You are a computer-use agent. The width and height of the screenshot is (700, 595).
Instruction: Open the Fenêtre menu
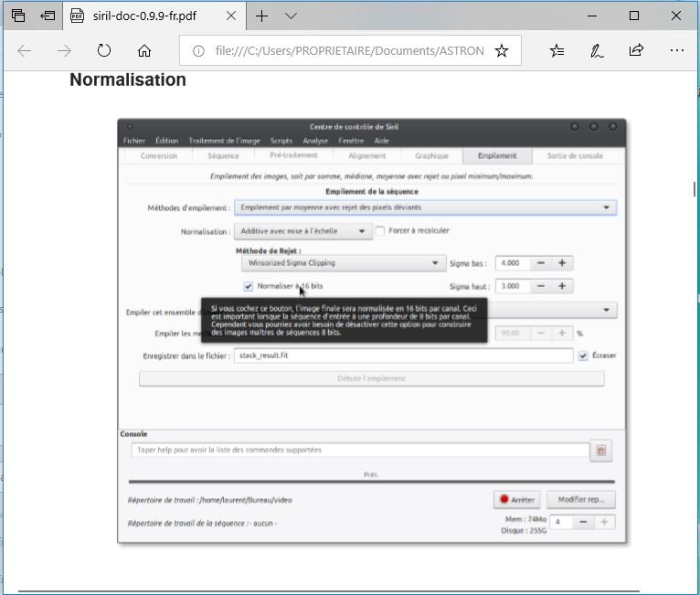pyautogui.click(x=351, y=141)
